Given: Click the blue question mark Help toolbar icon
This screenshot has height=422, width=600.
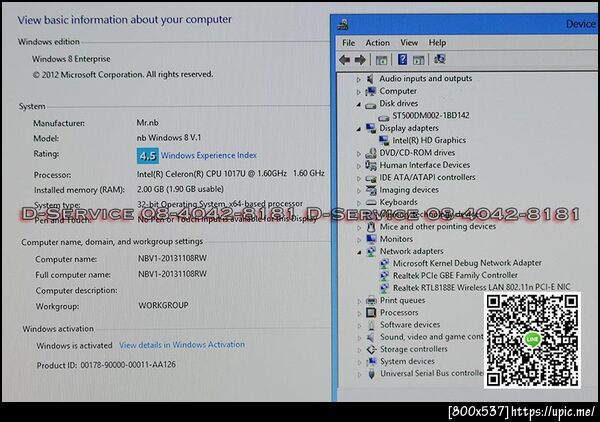Looking at the screenshot, I should [x=403, y=59].
